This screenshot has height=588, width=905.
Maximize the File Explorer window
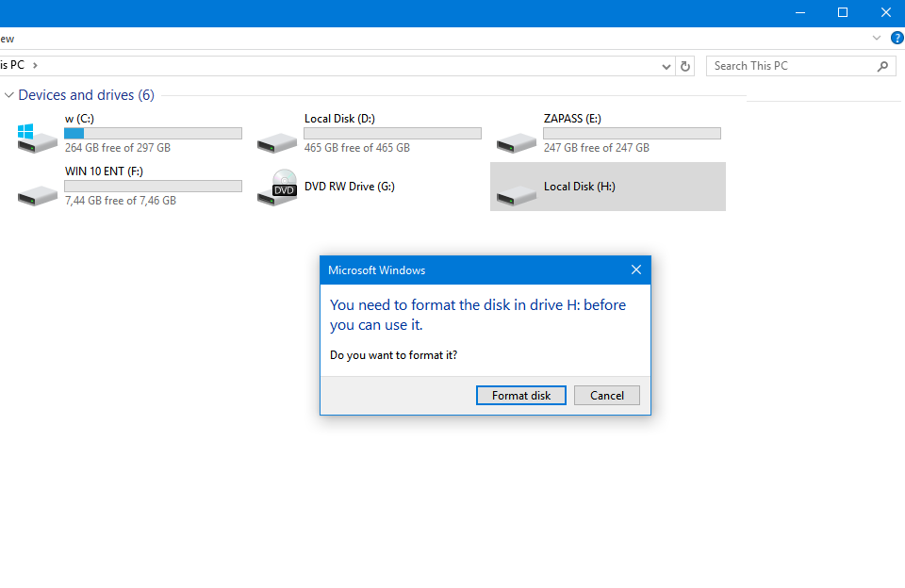point(843,12)
